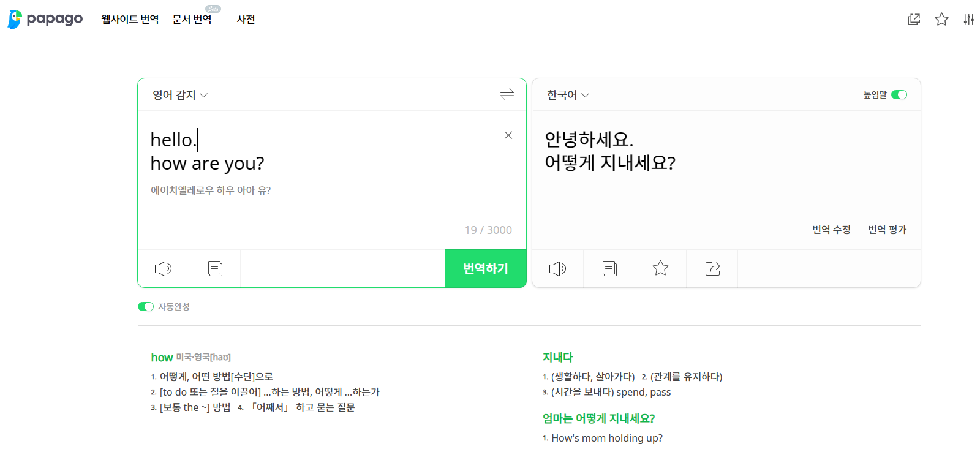Open the 영어 감지 source language dropdown
The height and width of the screenshot is (452, 980).
pos(178,94)
